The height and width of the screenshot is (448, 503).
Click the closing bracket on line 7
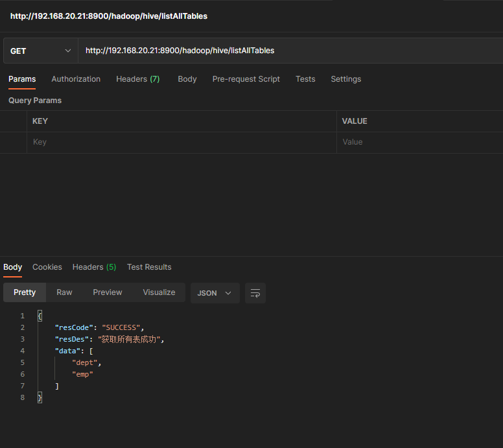tap(57, 386)
